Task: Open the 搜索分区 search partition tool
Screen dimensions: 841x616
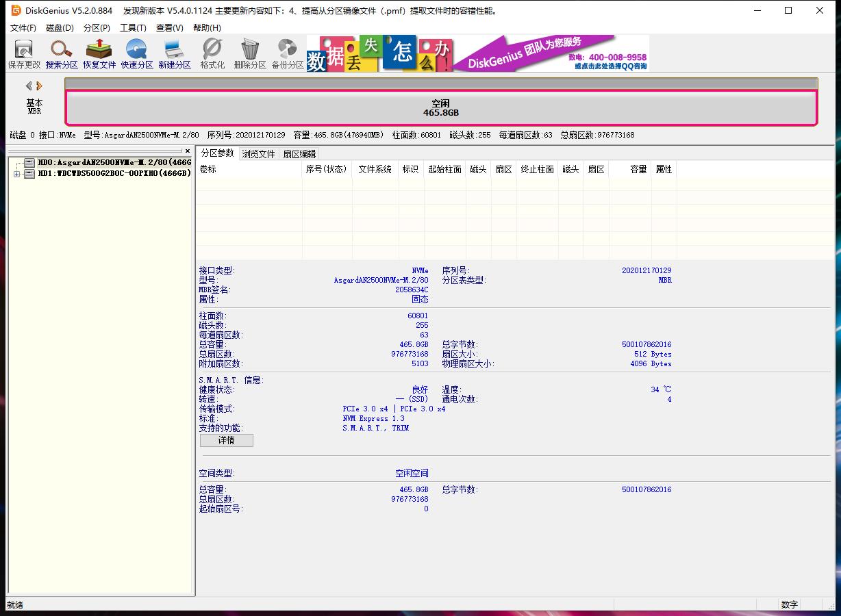Action: coord(62,54)
